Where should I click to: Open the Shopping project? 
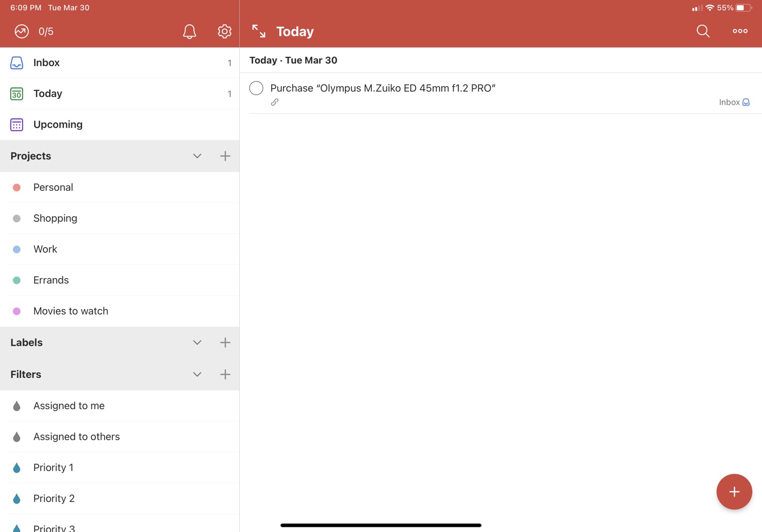119,218
